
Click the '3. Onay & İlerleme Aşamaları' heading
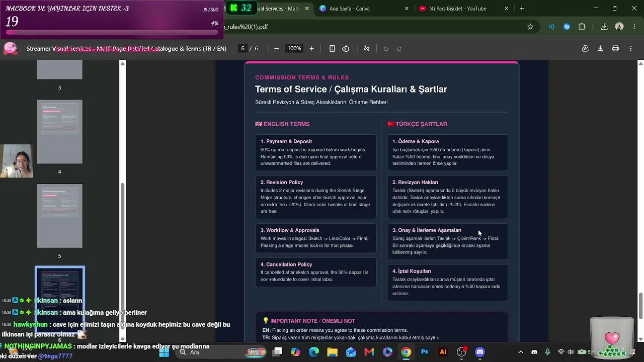point(427,230)
